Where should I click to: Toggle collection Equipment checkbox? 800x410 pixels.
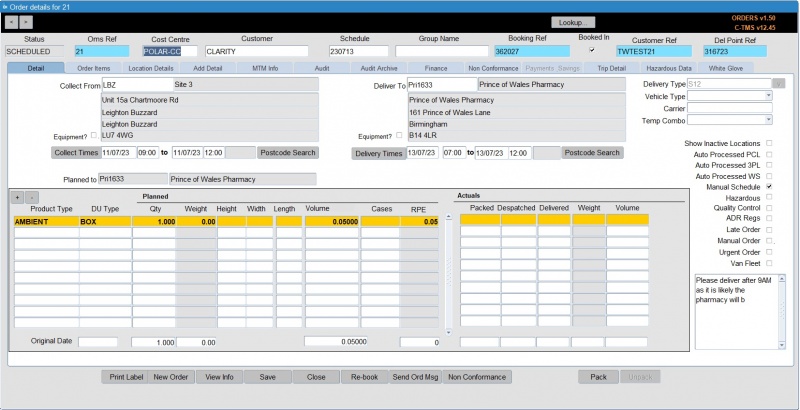click(x=94, y=136)
